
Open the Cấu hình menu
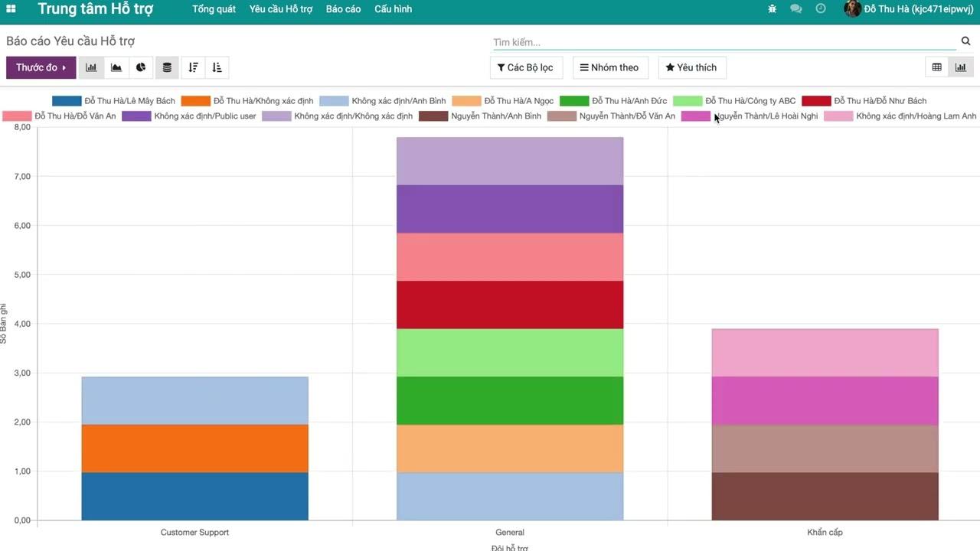pyautogui.click(x=393, y=9)
